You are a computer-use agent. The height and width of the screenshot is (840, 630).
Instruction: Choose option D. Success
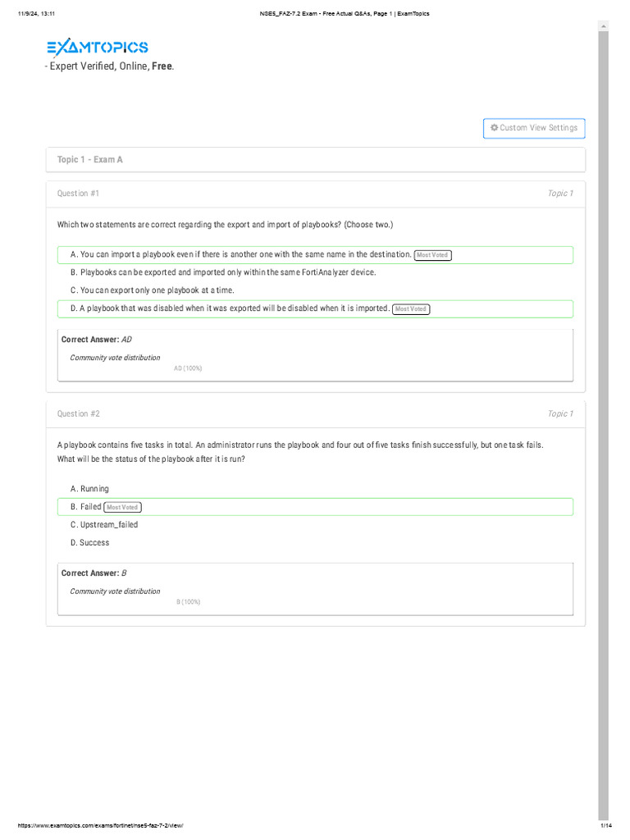89,543
